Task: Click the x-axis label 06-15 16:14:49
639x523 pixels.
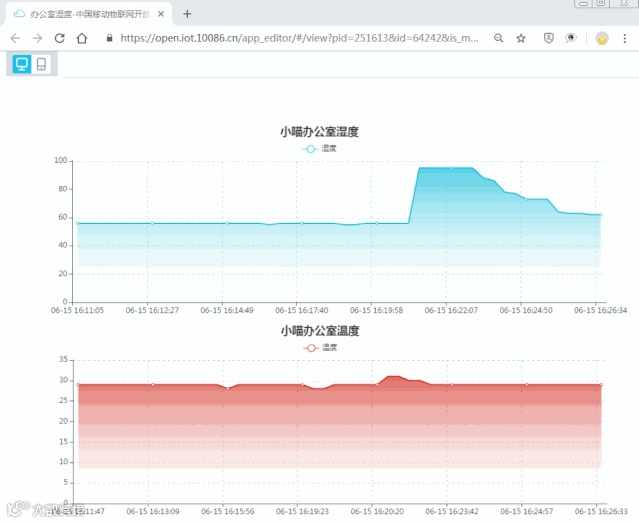Action: [x=227, y=311]
